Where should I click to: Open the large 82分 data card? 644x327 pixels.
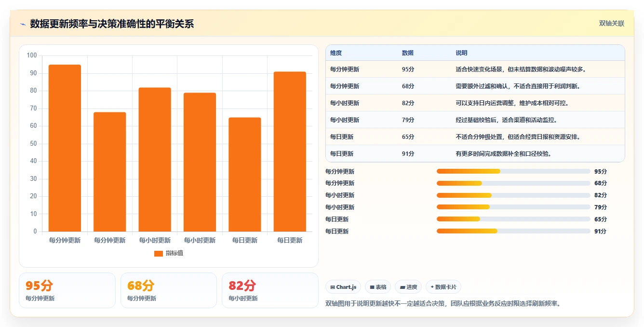point(270,290)
